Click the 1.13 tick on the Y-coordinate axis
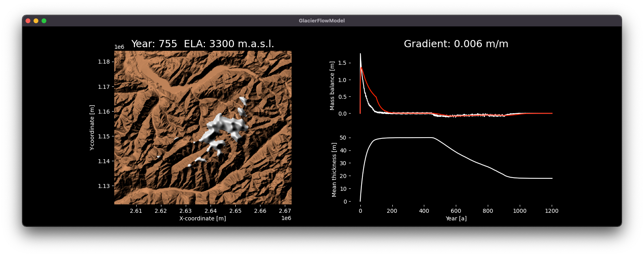This screenshot has height=256, width=644. 104,186
